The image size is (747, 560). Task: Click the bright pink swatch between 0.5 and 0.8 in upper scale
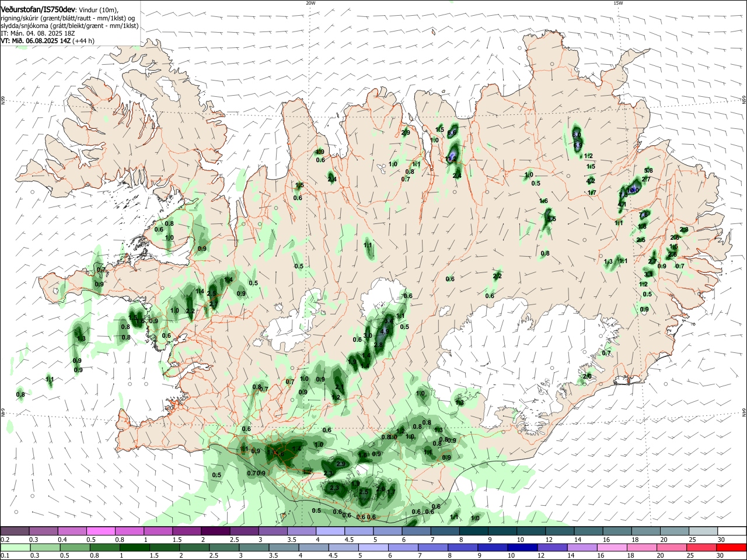click(100, 531)
